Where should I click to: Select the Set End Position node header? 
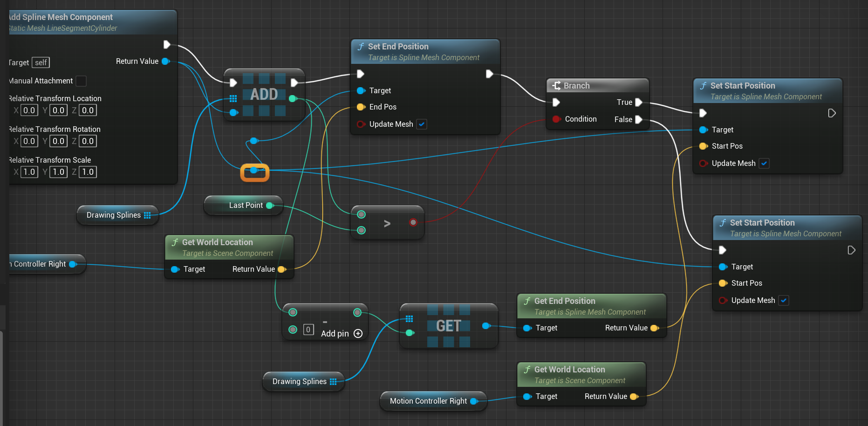(x=425, y=52)
